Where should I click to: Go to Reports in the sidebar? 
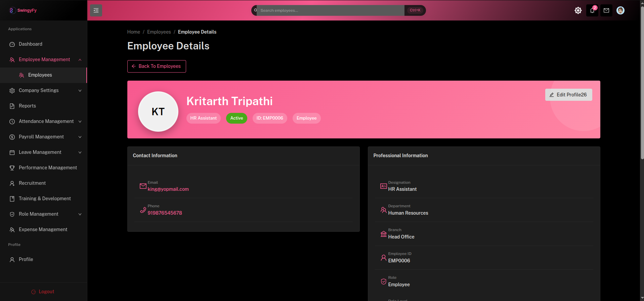point(27,106)
